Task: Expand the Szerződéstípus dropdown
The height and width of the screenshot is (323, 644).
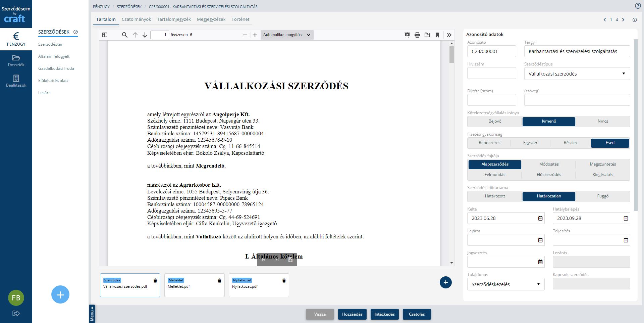Action: (577, 74)
